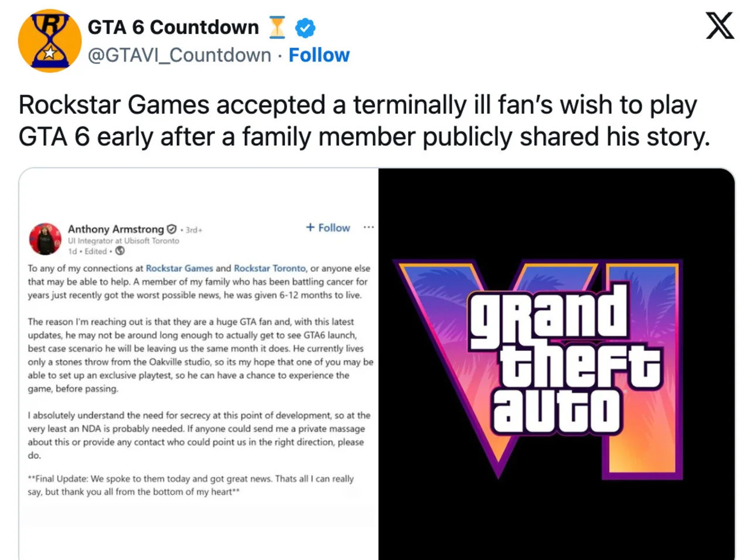Viewport: 750px width, 560px height.
Task: Click Anthony Armstrong's verified shield badge
Action: tap(170, 229)
